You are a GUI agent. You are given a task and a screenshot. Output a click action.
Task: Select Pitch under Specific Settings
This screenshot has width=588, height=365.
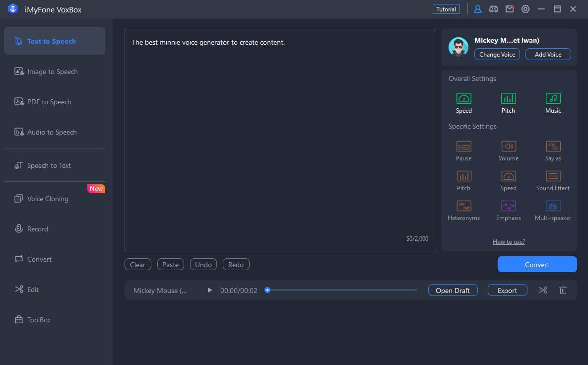pos(463,180)
